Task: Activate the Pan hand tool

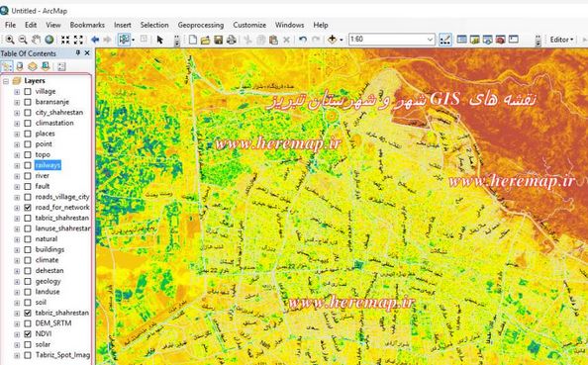Action: [36, 40]
